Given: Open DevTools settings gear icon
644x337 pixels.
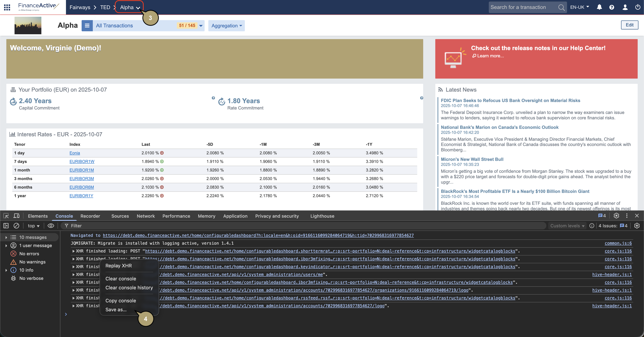Looking at the screenshot, I should click(x=616, y=216).
